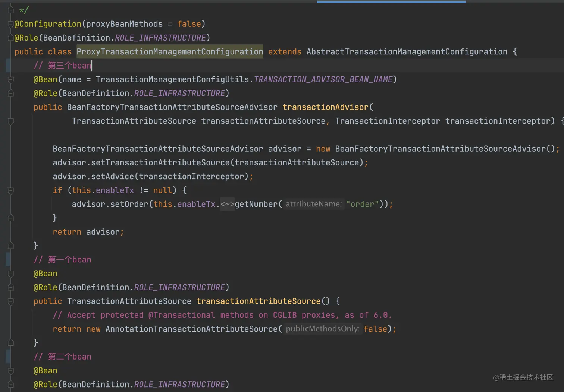The height and width of the screenshot is (392, 564).
Task: Click the publicMethodsOnly: inlay hint
Action: click(x=323, y=329)
